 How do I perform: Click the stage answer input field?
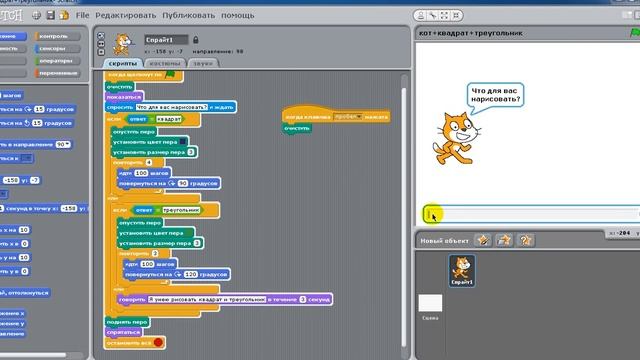[531, 214]
